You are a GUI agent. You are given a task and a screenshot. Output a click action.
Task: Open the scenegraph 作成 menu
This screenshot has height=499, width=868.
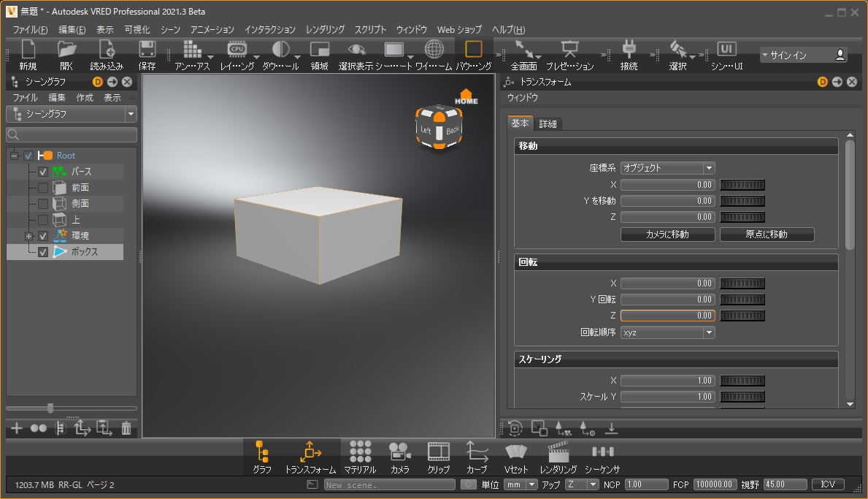[x=85, y=97]
